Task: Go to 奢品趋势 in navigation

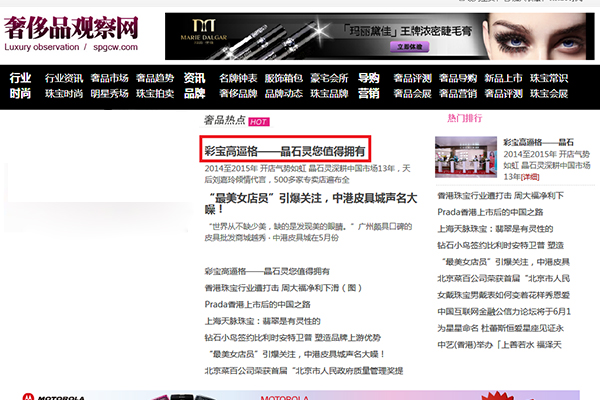Action: (155, 78)
